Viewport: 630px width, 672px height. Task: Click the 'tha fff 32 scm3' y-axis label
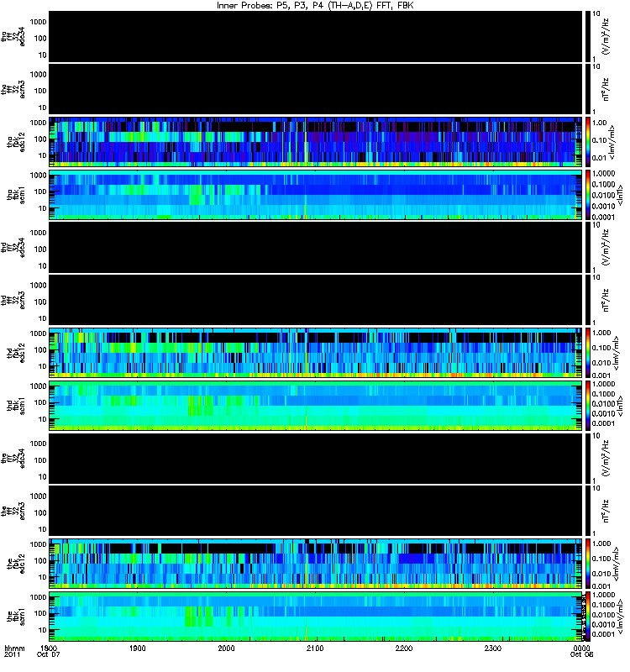pos(13,89)
